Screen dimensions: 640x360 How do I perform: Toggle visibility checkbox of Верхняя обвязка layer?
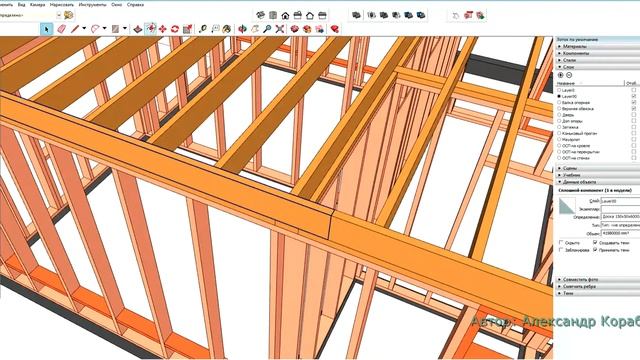pyautogui.click(x=633, y=109)
